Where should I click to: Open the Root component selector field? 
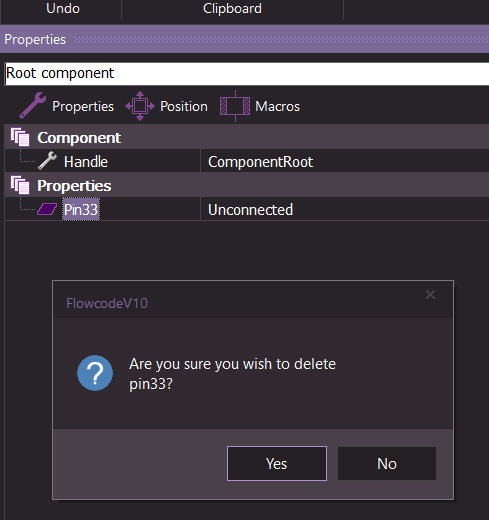click(247, 73)
